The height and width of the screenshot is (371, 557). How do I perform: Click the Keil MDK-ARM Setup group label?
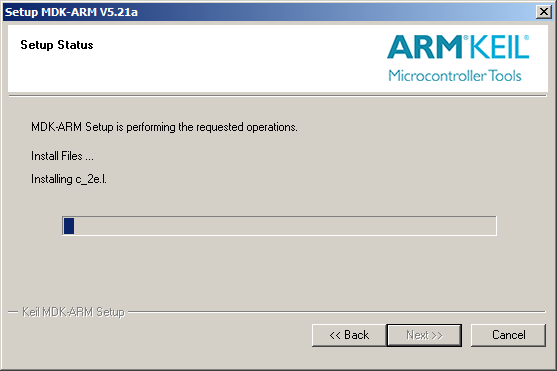pos(73,312)
